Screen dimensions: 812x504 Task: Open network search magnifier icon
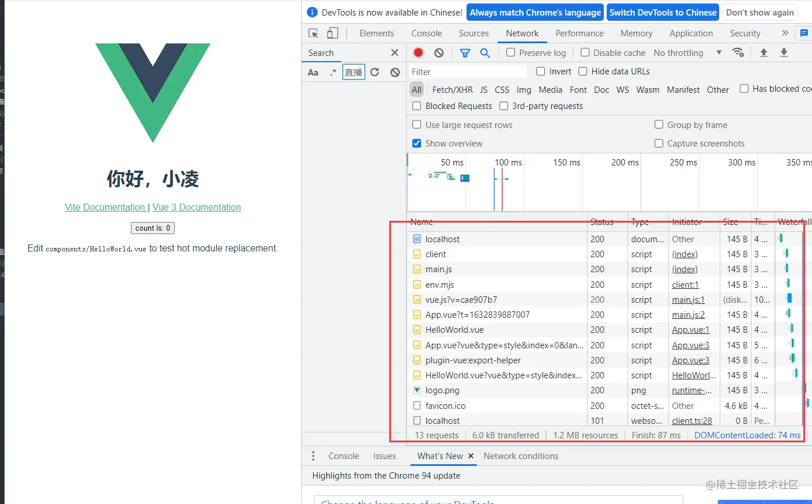[x=485, y=52]
